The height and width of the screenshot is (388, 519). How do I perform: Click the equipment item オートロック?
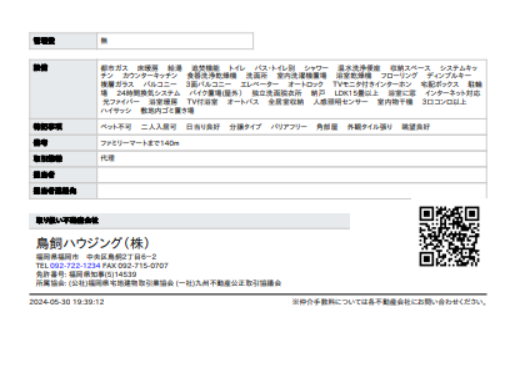click(x=306, y=84)
